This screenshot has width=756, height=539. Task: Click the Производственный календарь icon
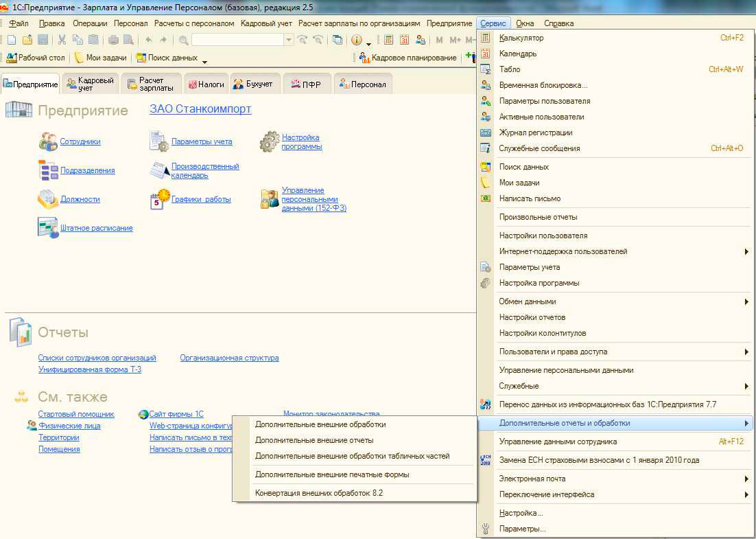(160, 170)
